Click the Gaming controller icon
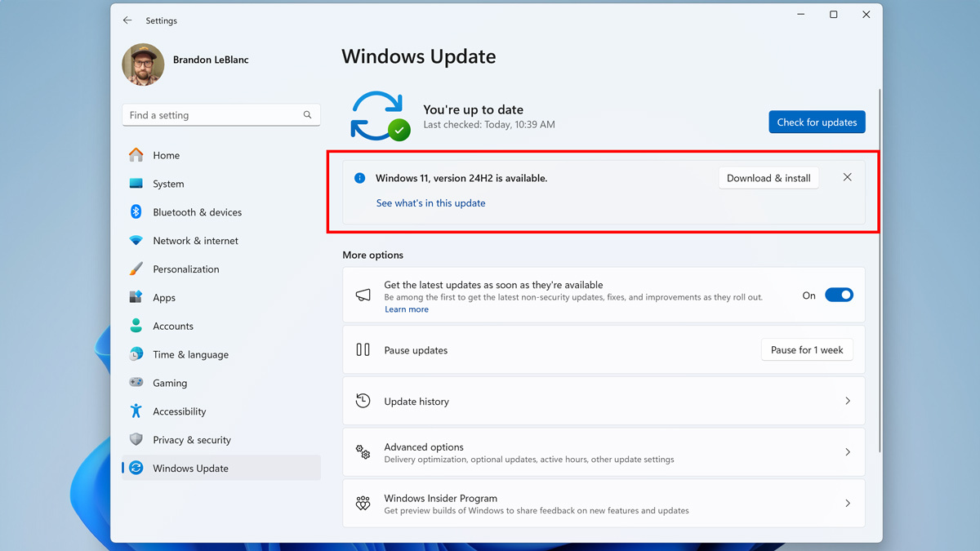This screenshot has height=551, width=980. tap(136, 383)
